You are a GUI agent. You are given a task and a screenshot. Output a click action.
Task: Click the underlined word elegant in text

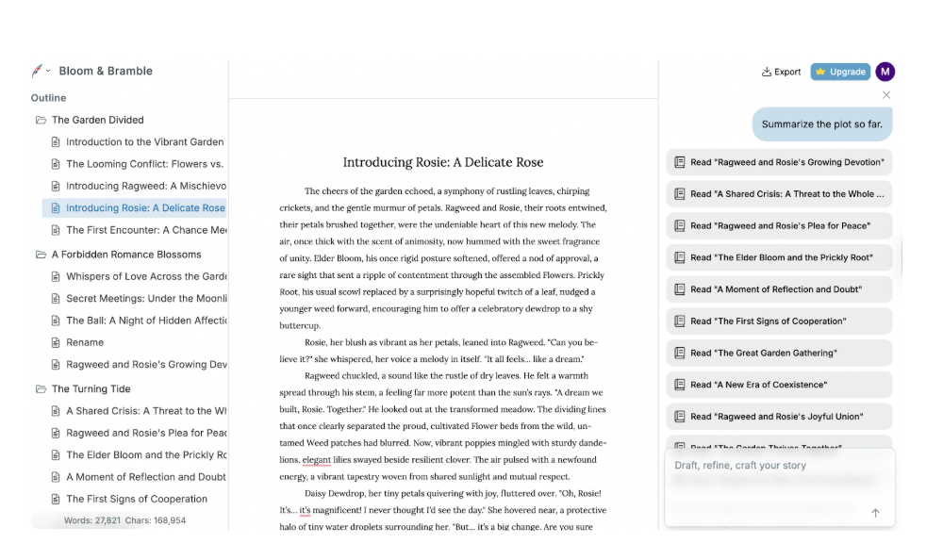point(316,460)
